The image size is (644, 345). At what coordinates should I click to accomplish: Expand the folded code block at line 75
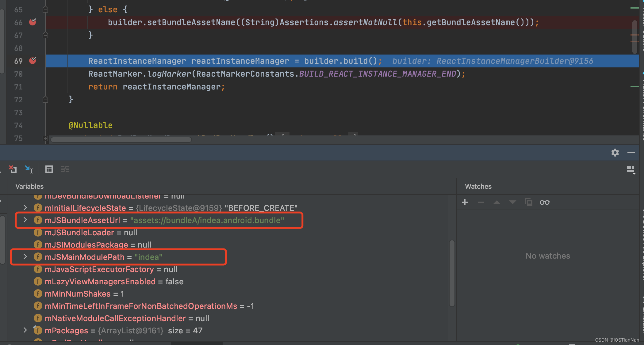pyautogui.click(x=45, y=138)
